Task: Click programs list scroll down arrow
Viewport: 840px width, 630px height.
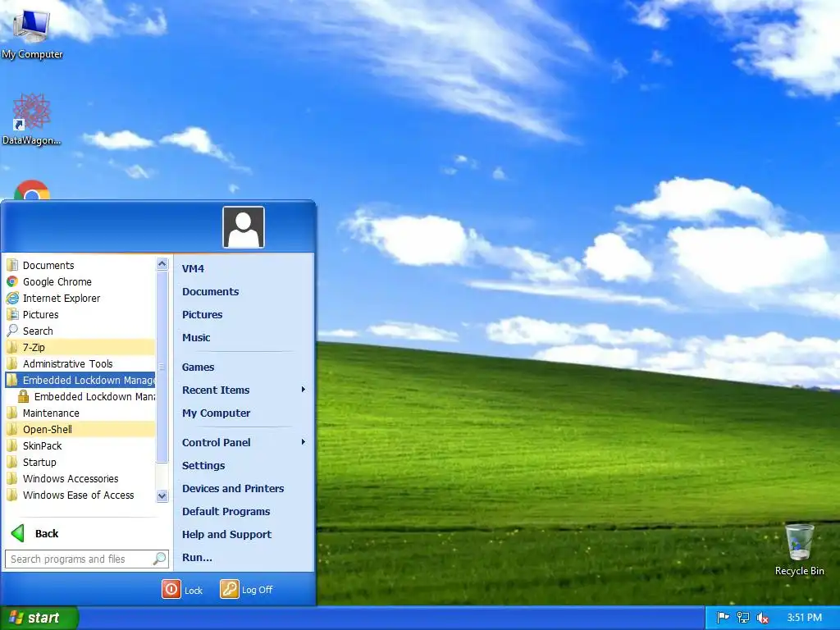Action: click(x=162, y=496)
